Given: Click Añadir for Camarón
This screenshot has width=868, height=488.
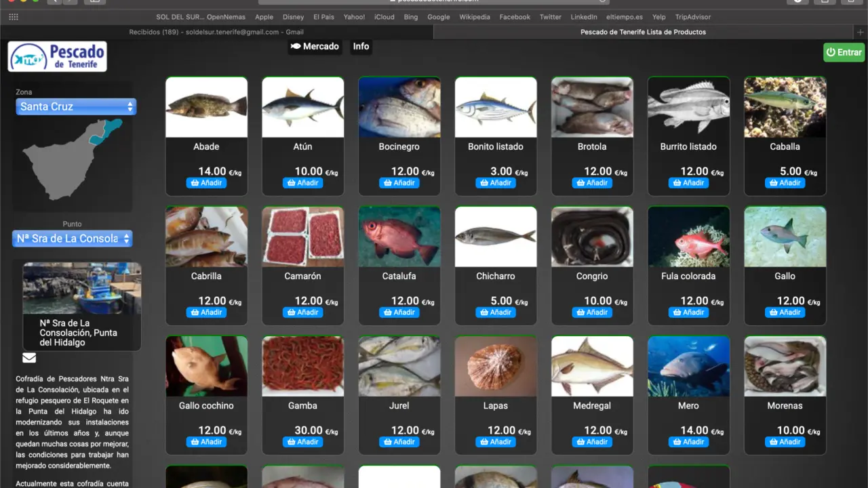Looking at the screenshot, I should [302, 312].
